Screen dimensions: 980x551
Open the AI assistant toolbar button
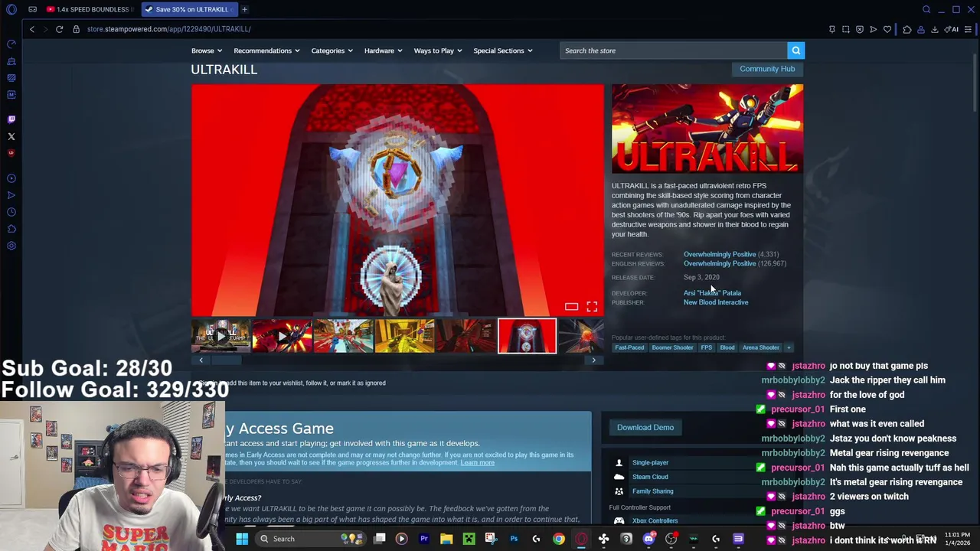coord(952,29)
